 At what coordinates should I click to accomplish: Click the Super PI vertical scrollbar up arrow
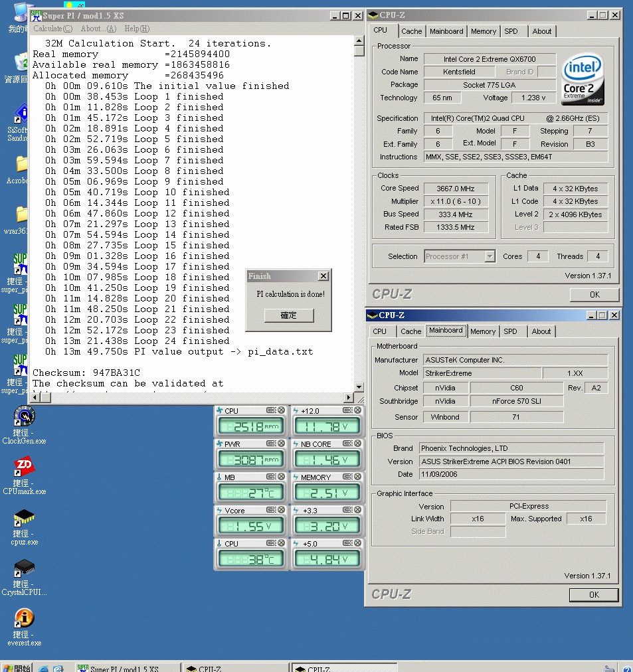[x=359, y=41]
